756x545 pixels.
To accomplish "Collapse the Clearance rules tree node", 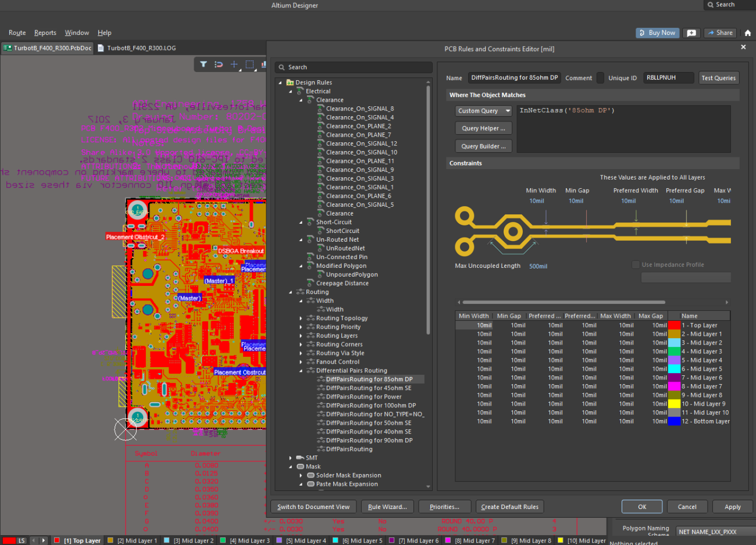I will click(301, 100).
